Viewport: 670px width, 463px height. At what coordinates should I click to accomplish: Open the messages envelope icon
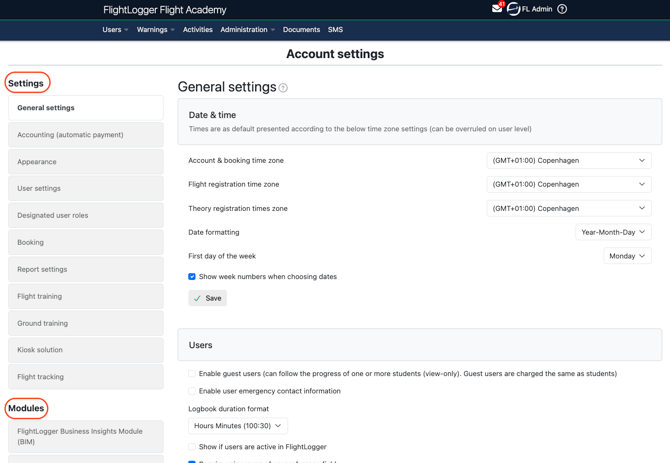tap(497, 9)
